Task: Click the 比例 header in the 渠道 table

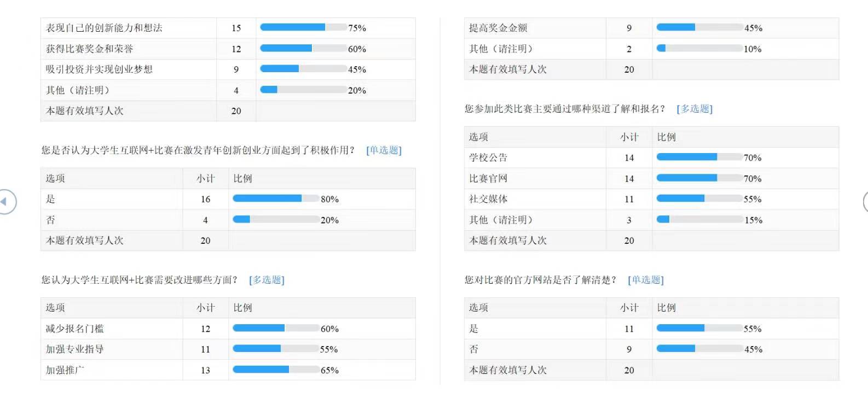Action: coord(666,137)
